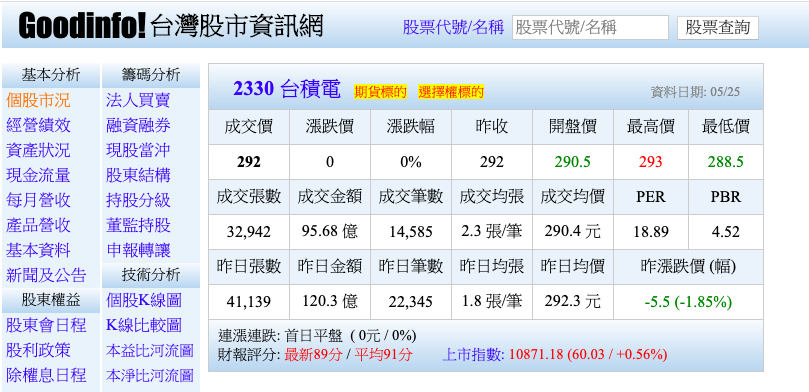Open 本益比河流圖 link
Screen dimensions: 809x392
(150, 351)
